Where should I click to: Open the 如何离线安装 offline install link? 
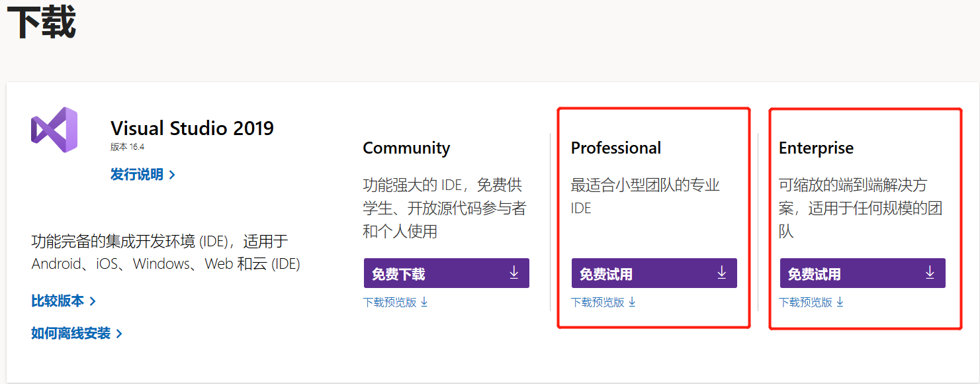coord(77,333)
